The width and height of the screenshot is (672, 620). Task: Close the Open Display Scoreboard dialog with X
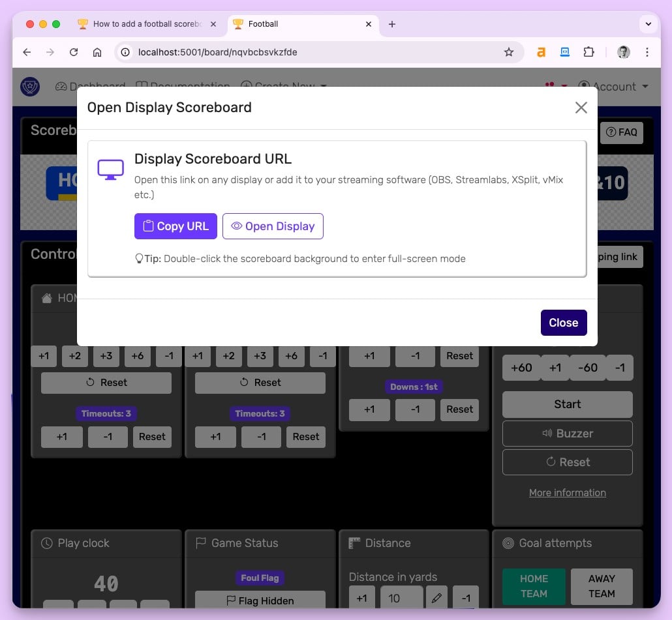click(581, 108)
